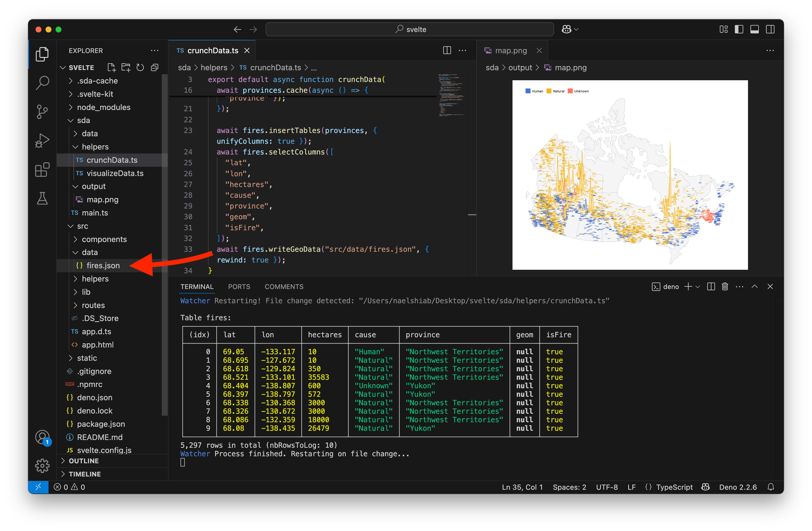The width and height of the screenshot is (812, 531).
Task: Open Explorer more actions menu
Action: (x=154, y=50)
